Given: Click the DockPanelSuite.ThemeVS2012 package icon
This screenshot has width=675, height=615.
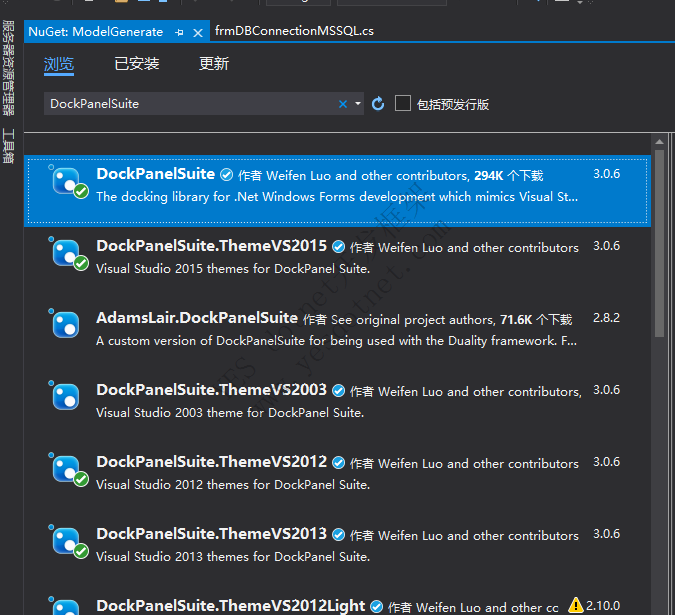Looking at the screenshot, I should 68,470.
